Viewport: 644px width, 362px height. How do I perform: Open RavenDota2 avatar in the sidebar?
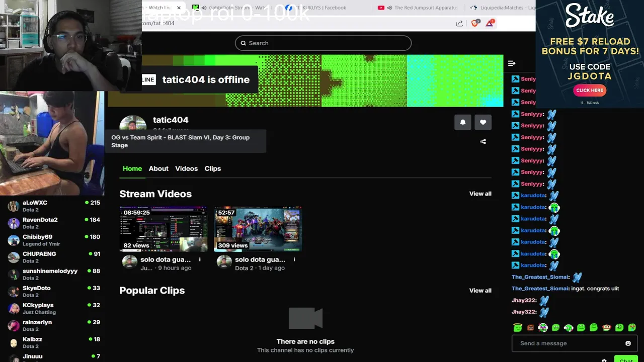pyautogui.click(x=14, y=223)
